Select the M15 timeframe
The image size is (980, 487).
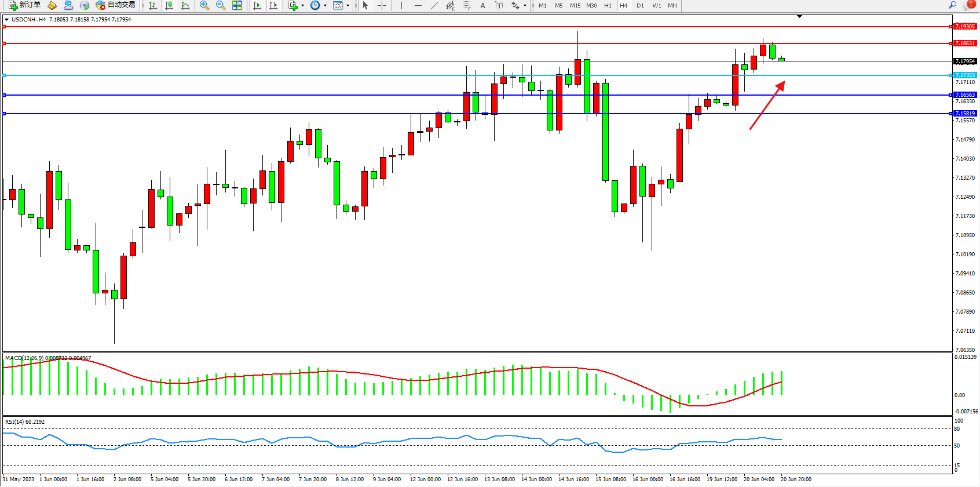(x=575, y=5)
